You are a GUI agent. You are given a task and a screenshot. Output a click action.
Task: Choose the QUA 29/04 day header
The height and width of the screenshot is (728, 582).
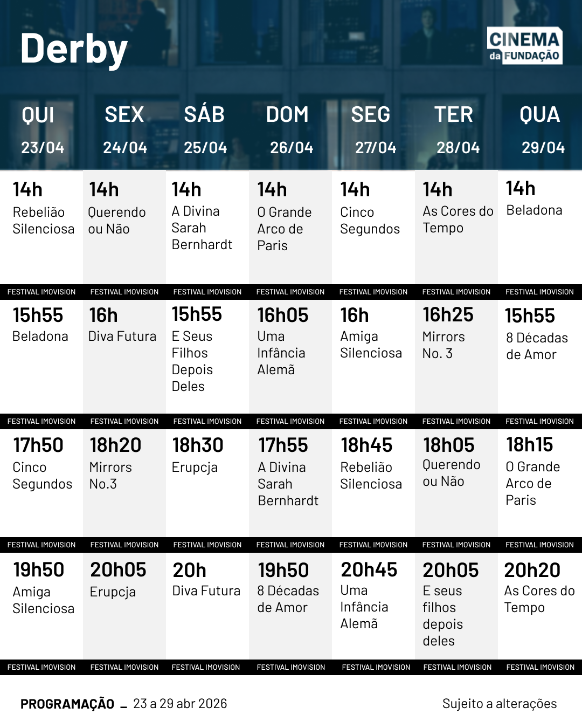(541, 131)
